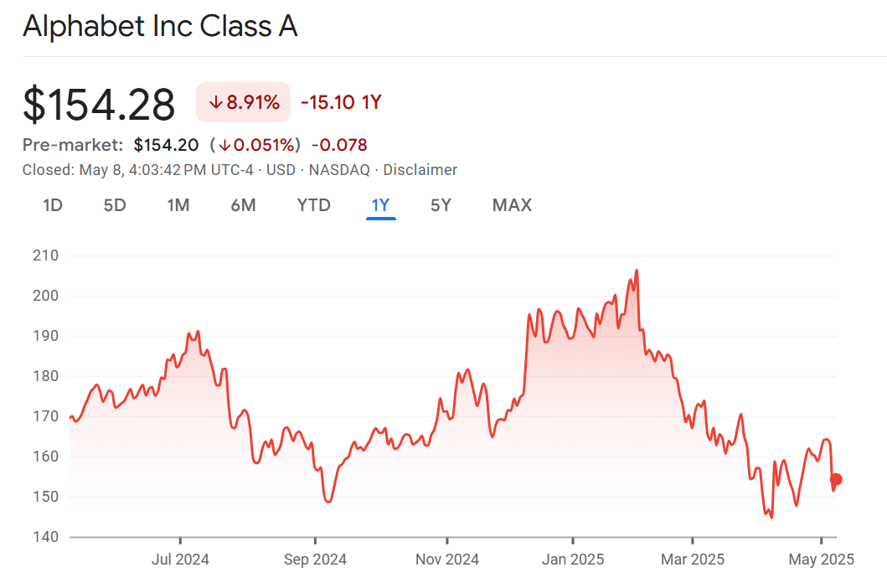The image size is (887, 588).
Task: Click the $154.28 stock price
Action: coord(99,105)
